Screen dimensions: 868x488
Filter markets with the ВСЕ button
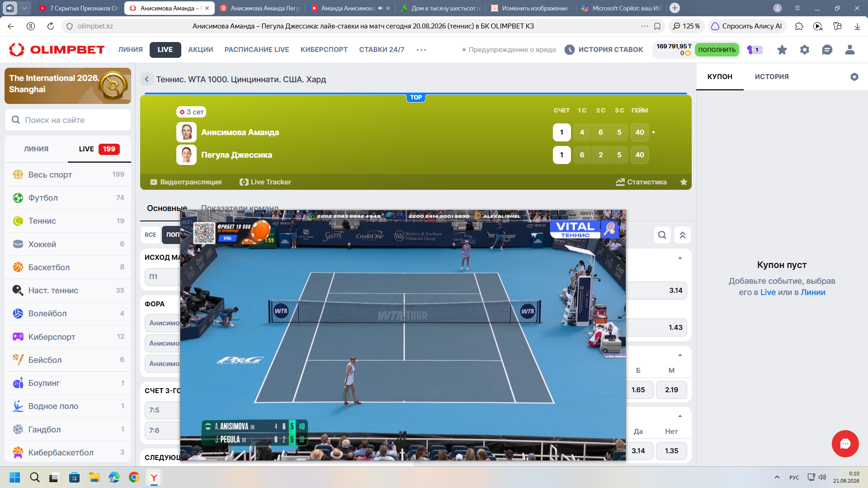click(x=150, y=235)
